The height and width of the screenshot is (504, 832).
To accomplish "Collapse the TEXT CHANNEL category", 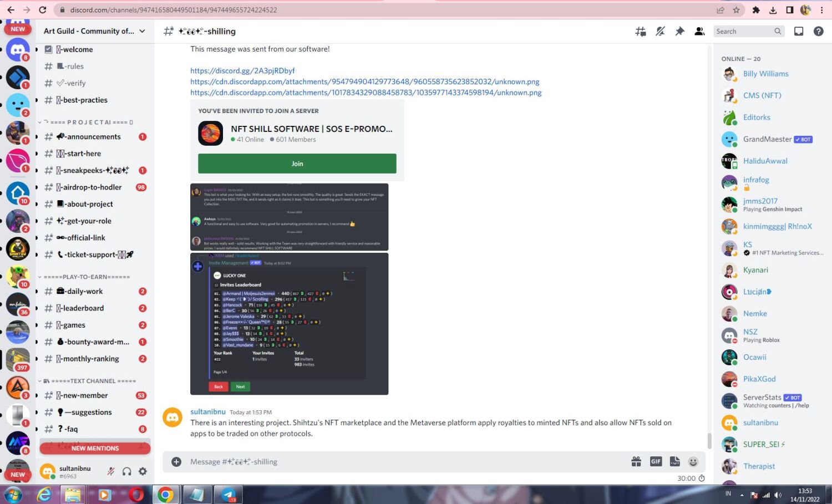I will [x=89, y=381].
